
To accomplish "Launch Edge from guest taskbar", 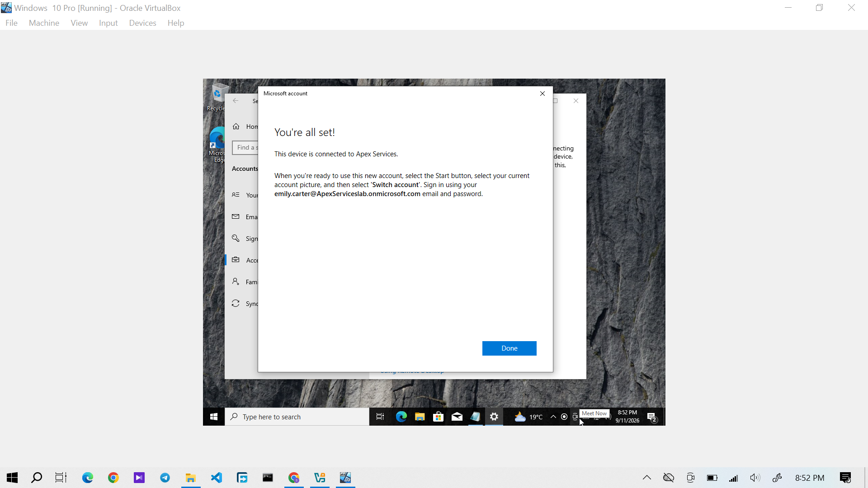I will (x=401, y=417).
